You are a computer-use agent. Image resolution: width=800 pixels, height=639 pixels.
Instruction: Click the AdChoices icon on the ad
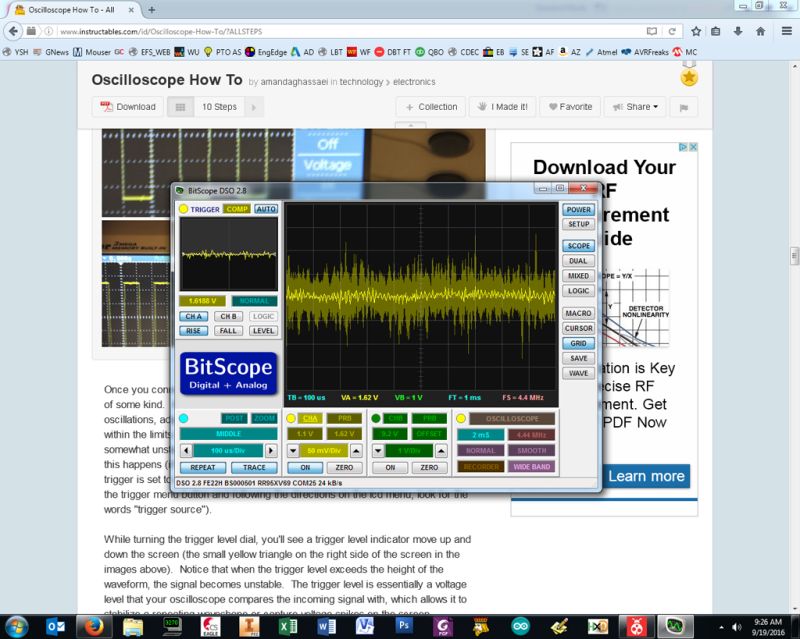point(683,147)
